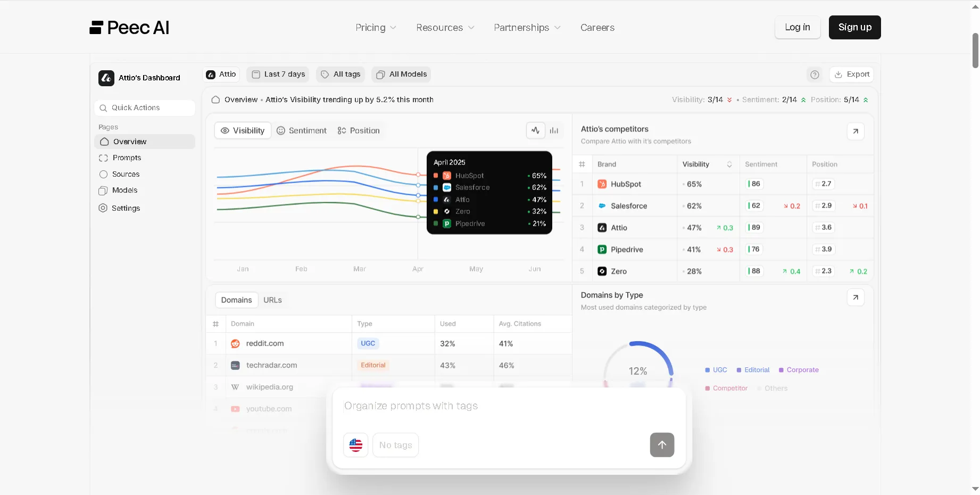
Task: Open the Last 7 days date filter
Action: [279, 75]
